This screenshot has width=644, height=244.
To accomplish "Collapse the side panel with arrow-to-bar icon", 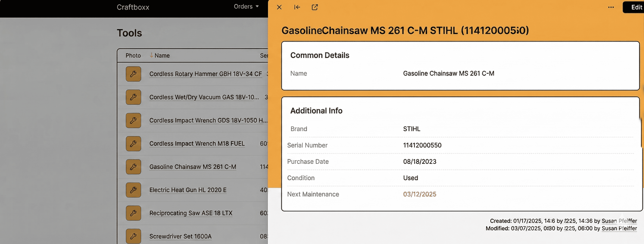I will coord(297,7).
